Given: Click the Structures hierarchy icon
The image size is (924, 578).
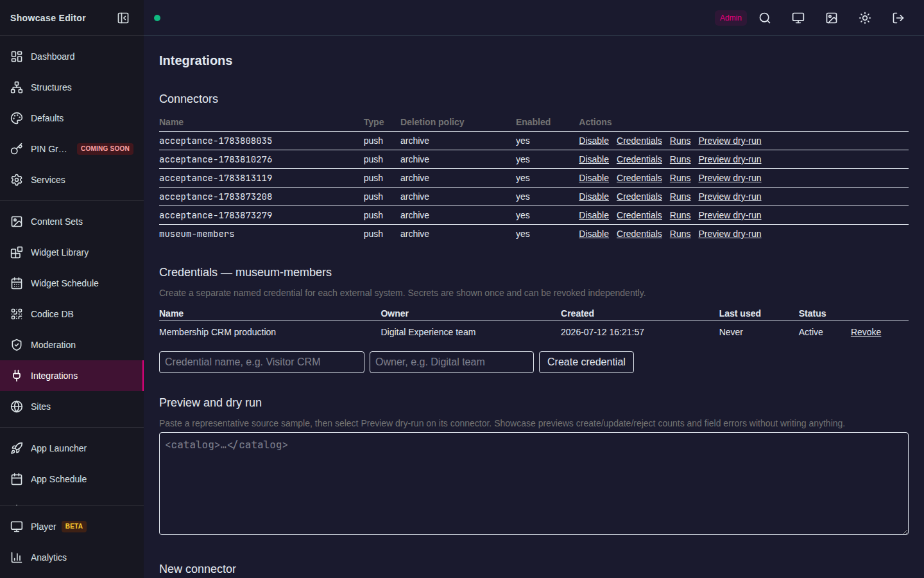Looking at the screenshot, I should pyautogui.click(x=17, y=87).
